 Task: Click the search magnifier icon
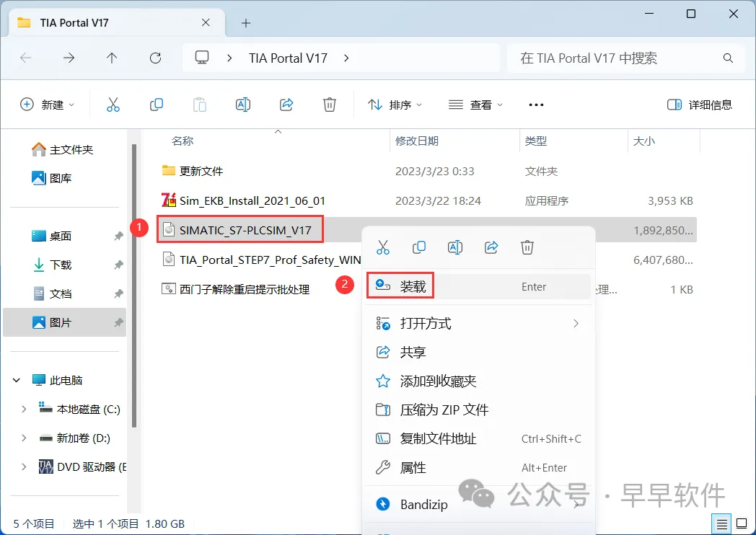pyautogui.click(x=728, y=58)
